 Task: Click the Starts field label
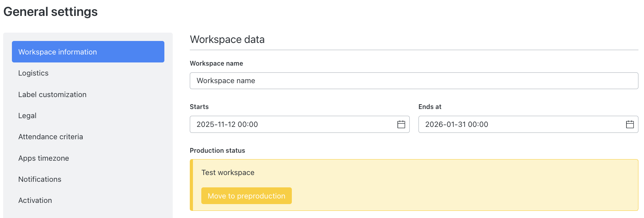pyautogui.click(x=199, y=107)
